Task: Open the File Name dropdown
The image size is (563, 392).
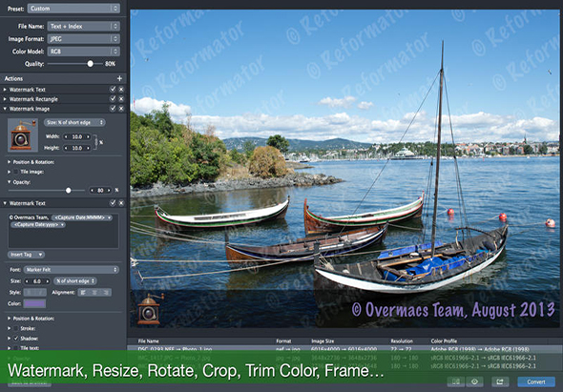Action: (x=84, y=26)
